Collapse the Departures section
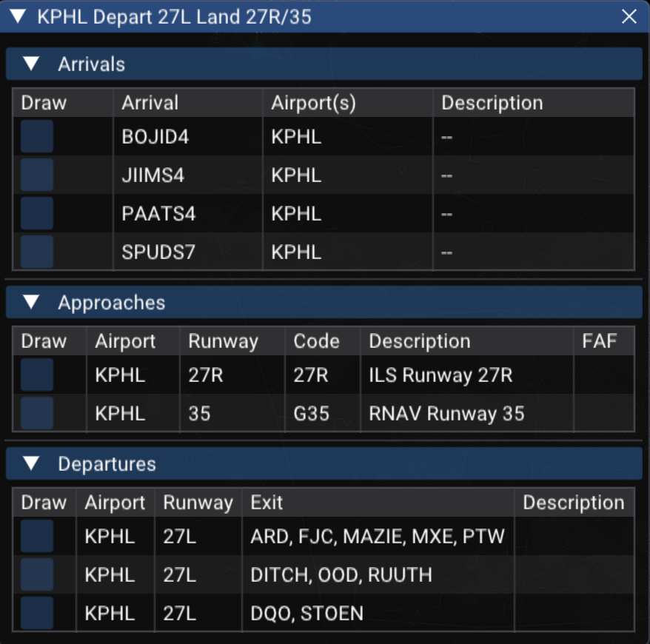Image resolution: width=650 pixels, height=644 pixels. click(30, 464)
